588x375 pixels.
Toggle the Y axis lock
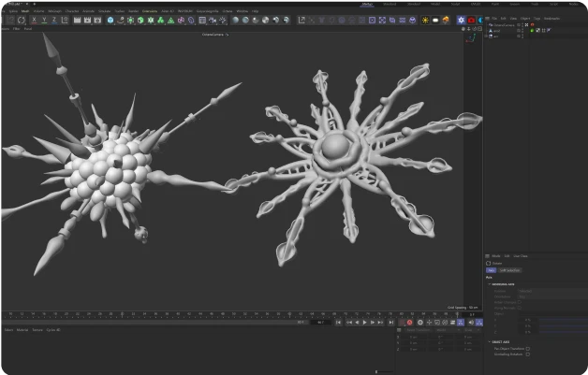(44, 20)
